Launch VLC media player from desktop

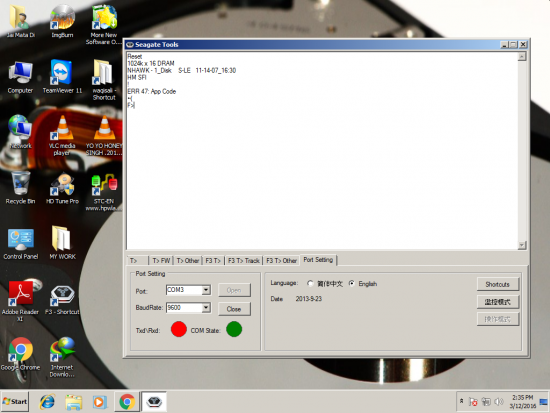coord(62,135)
